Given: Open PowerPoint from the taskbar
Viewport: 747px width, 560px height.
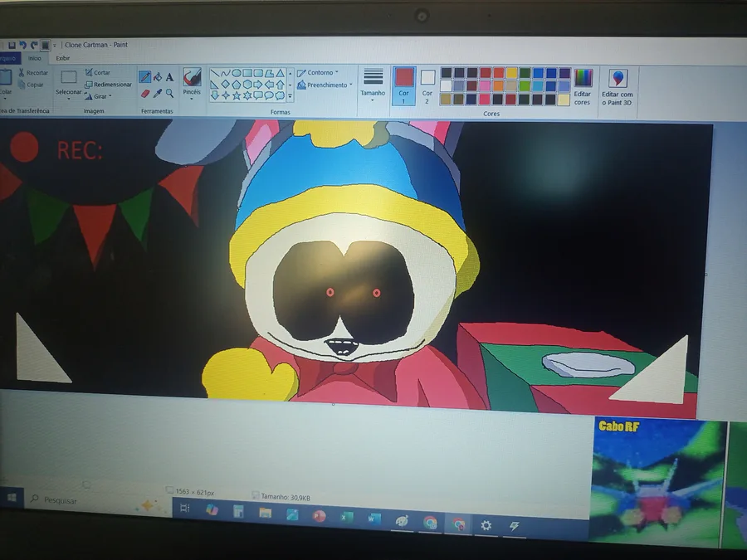Looking at the screenshot, I should point(320,516).
